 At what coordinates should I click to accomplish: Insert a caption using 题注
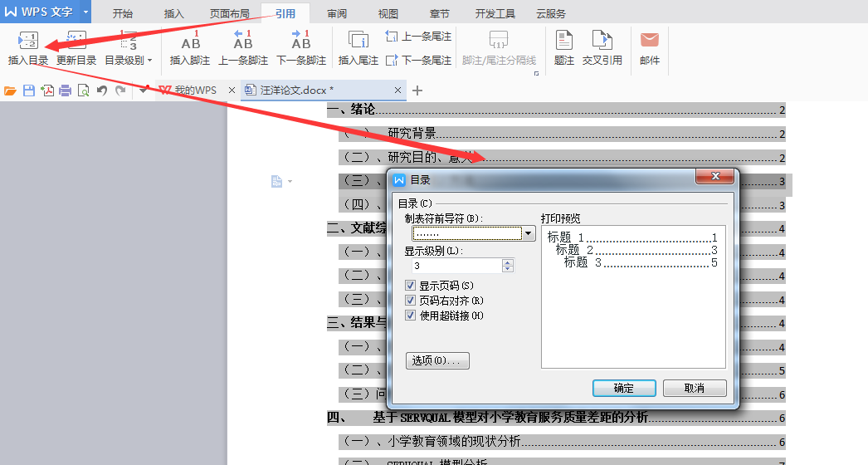click(564, 49)
